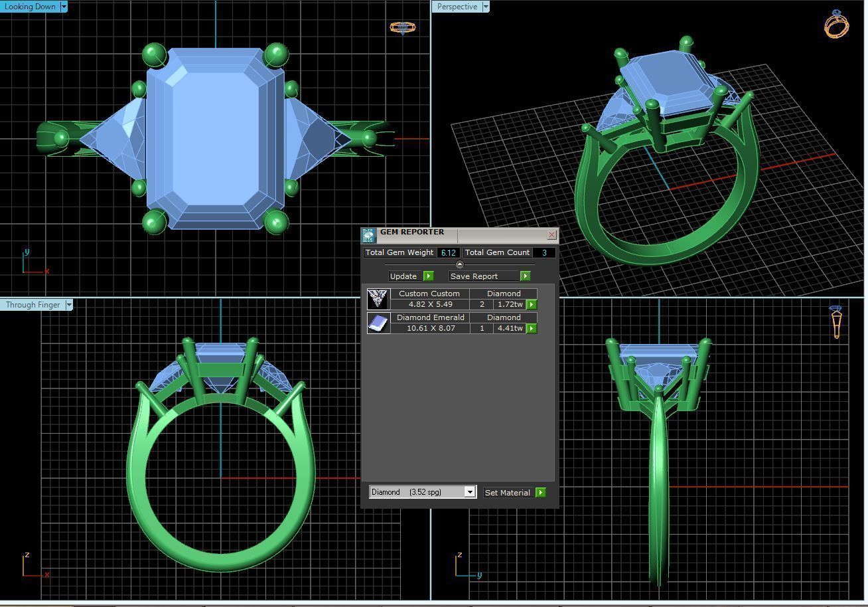Click the Set Material button
The image size is (868, 607).
coord(508,493)
